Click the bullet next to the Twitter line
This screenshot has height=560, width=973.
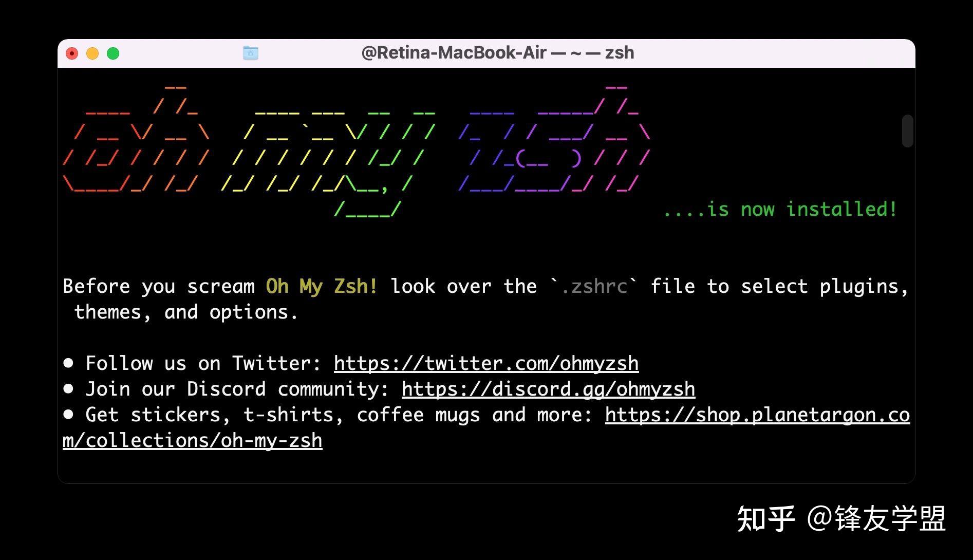(68, 363)
